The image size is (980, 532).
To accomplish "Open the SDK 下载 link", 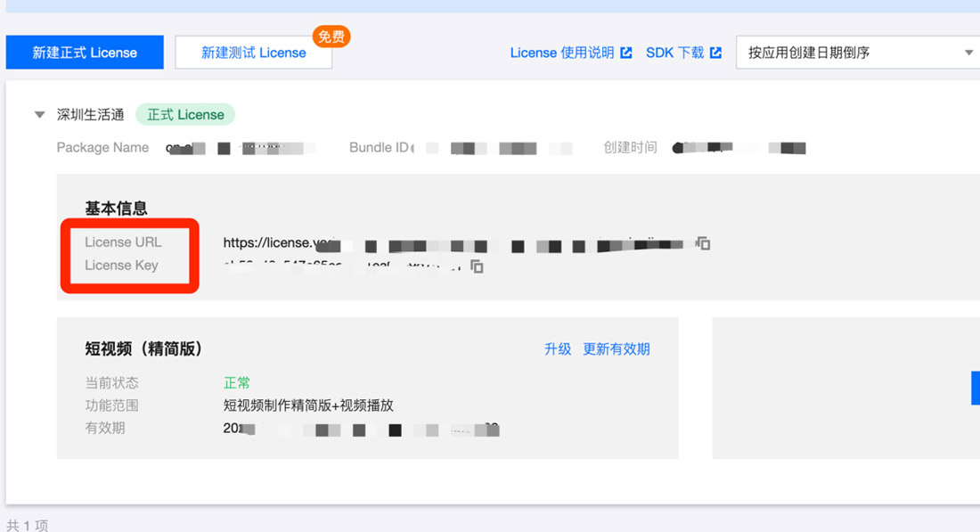I will pos(674,53).
